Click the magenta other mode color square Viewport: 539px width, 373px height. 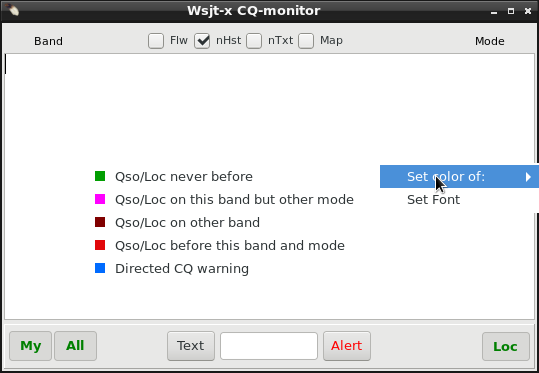tap(100, 199)
